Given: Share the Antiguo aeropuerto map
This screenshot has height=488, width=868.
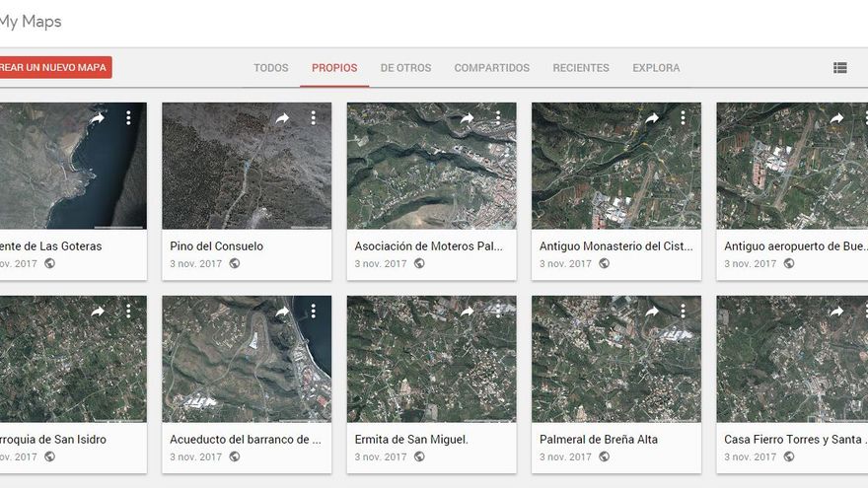Looking at the screenshot, I should point(836,118).
